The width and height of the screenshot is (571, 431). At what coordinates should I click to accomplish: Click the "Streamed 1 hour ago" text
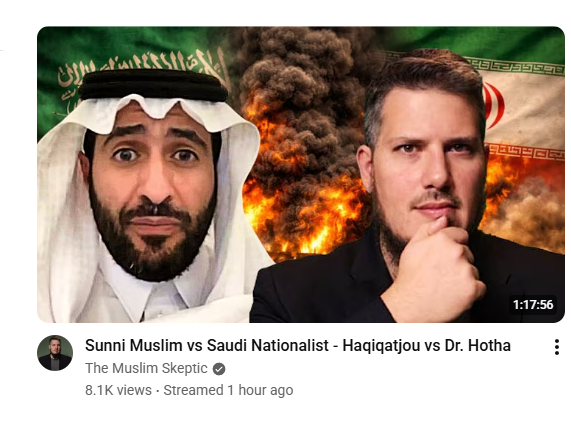pos(228,390)
